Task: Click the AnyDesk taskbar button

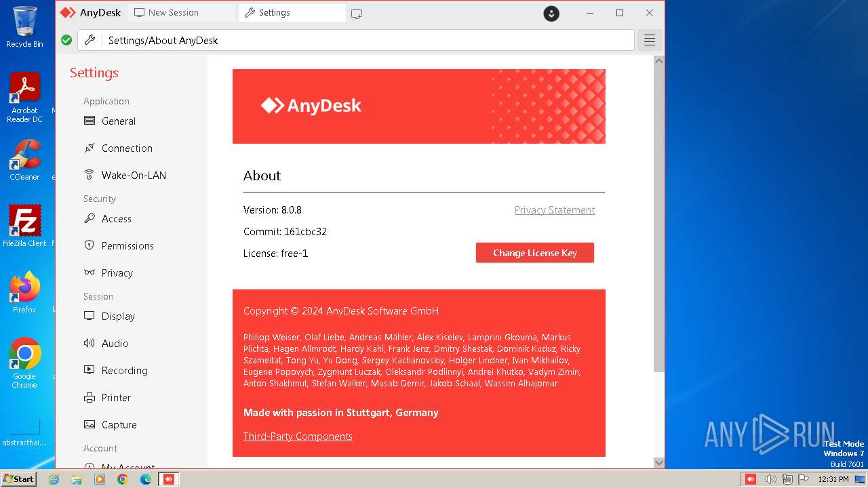Action: pyautogui.click(x=169, y=479)
